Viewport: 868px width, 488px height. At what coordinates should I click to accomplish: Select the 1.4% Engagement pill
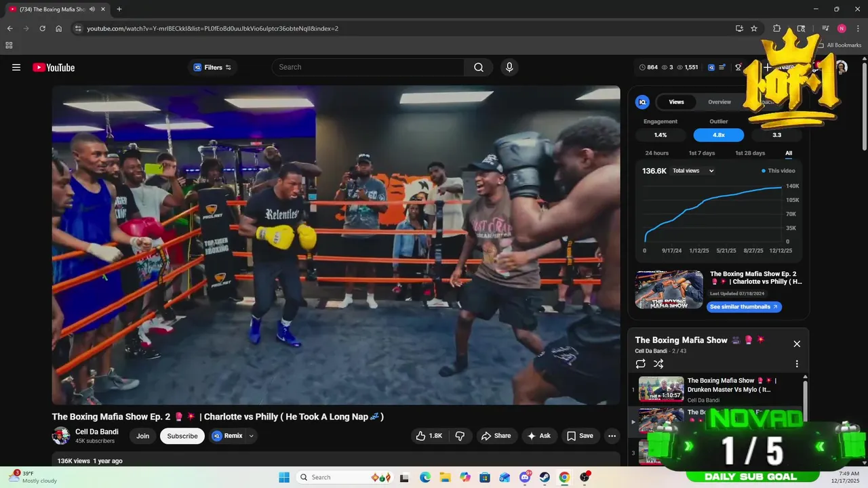(x=660, y=135)
